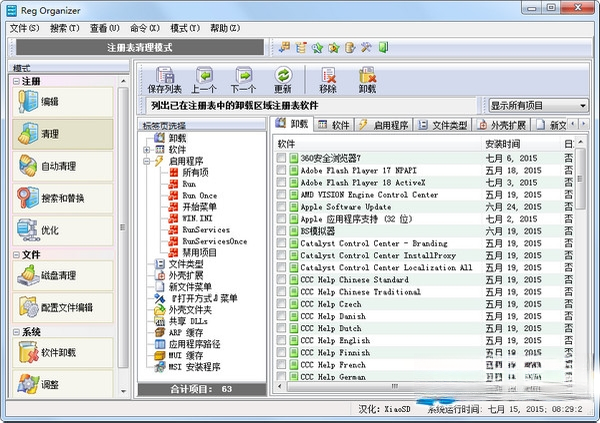Check CCC Help Czech checkbox
Viewport: 600px width, 423px height.
pyautogui.click(x=281, y=304)
